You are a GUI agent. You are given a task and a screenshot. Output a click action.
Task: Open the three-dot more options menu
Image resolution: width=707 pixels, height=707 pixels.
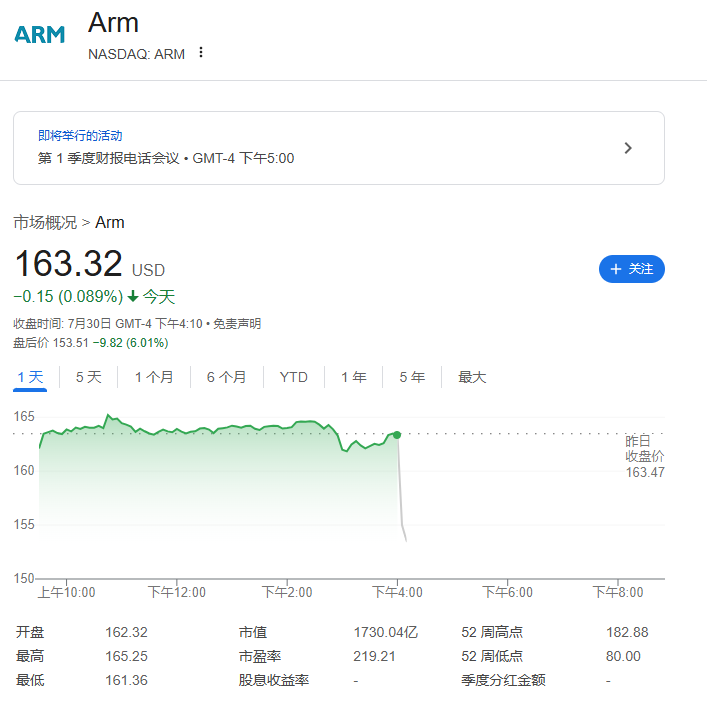(201, 53)
